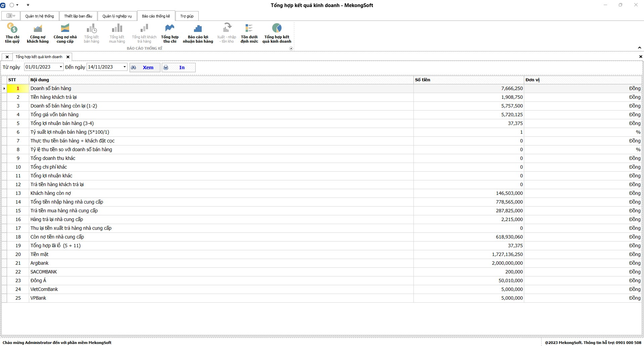Click the amount 1,727,136,250
Viewport: 644px width, 346px height.
coord(507,254)
